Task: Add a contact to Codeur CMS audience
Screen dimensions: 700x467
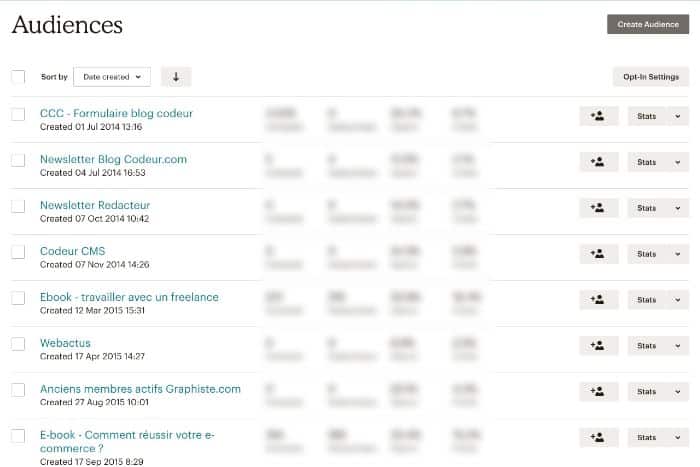Action: tap(598, 254)
